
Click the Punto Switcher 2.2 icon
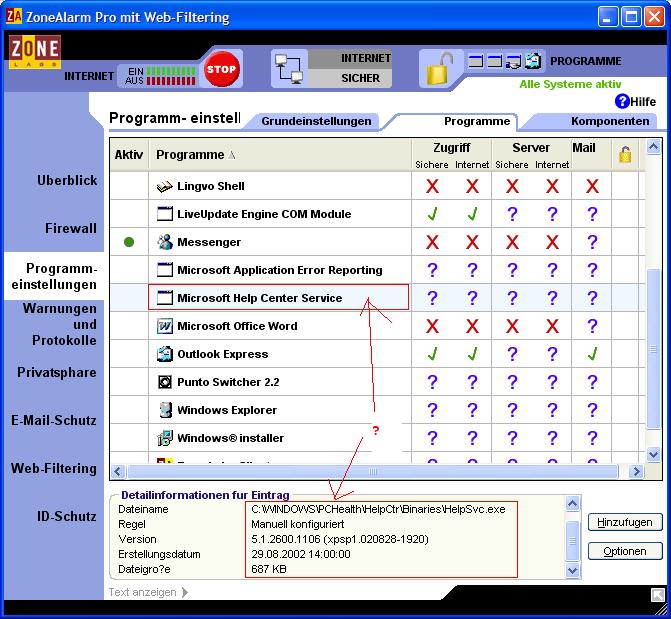click(x=164, y=382)
